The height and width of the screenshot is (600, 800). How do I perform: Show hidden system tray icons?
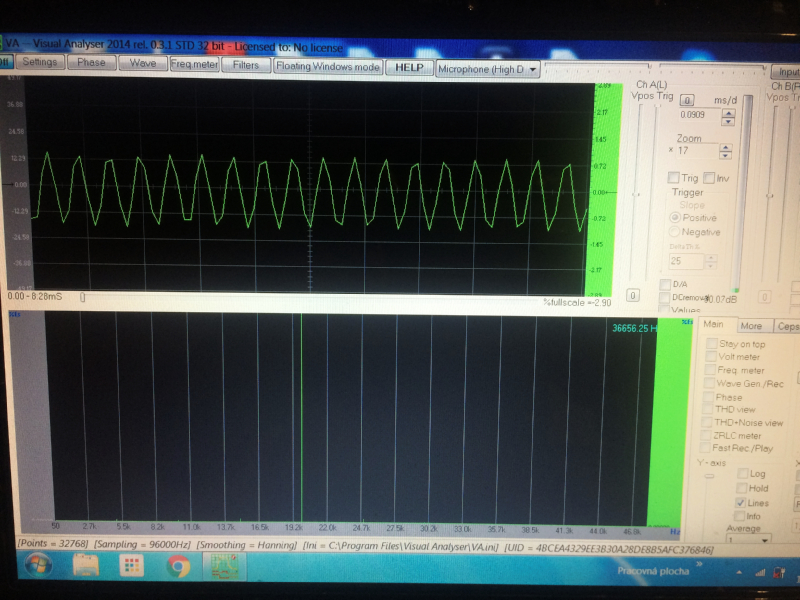[x=739, y=572]
